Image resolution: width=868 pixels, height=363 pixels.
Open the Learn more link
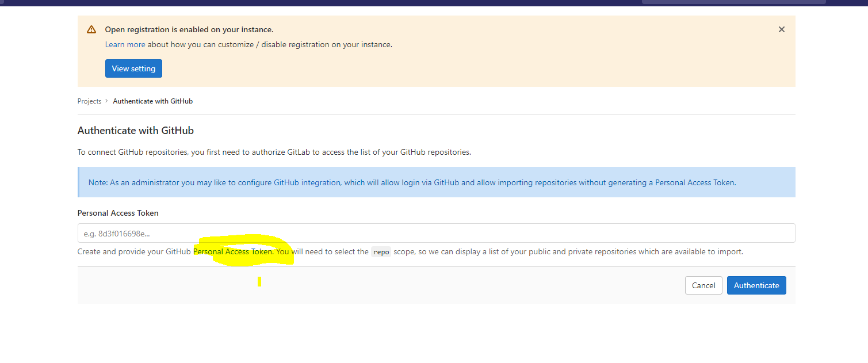pos(125,44)
